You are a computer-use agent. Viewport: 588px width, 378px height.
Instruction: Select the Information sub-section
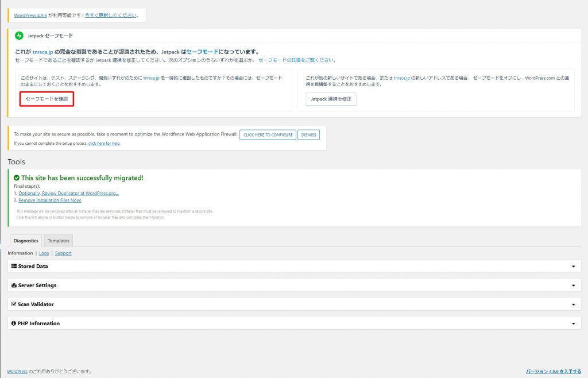coord(20,253)
